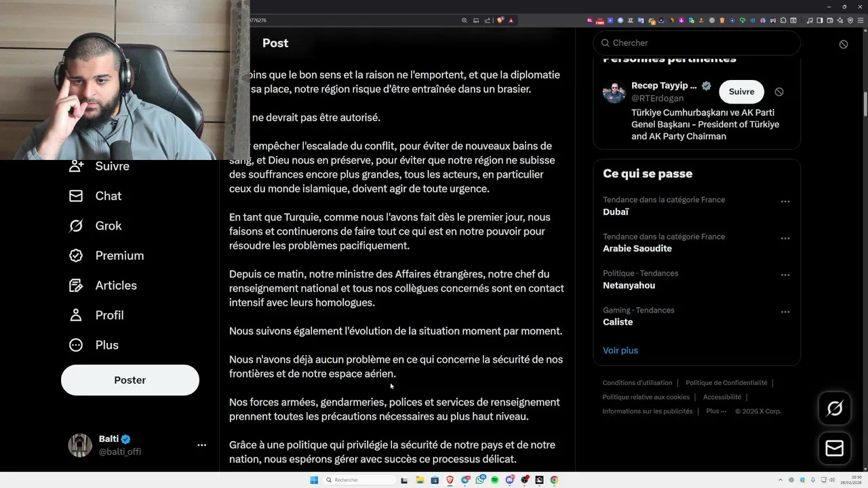Click the Articles document icon
Screen dimensions: 868x488
coord(76,285)
